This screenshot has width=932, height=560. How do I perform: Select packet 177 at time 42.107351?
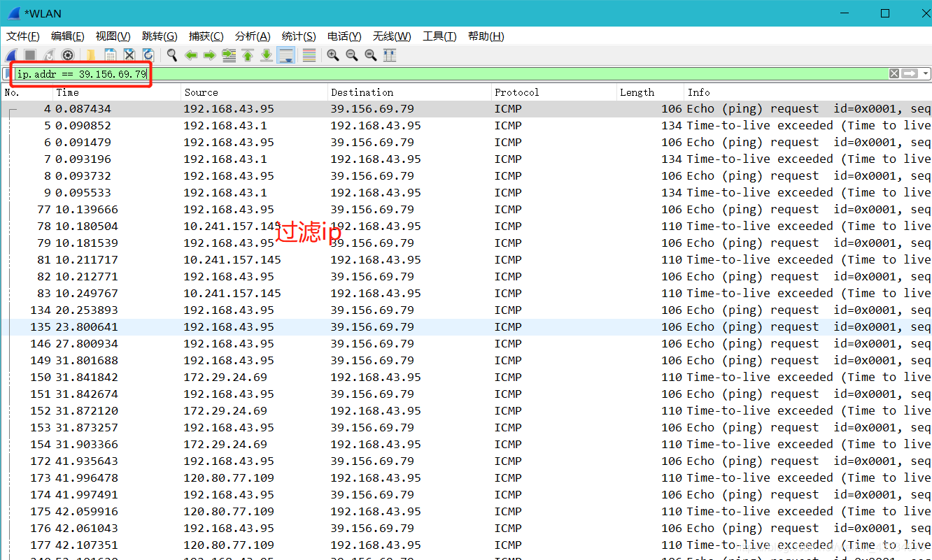tap(466, 545)
